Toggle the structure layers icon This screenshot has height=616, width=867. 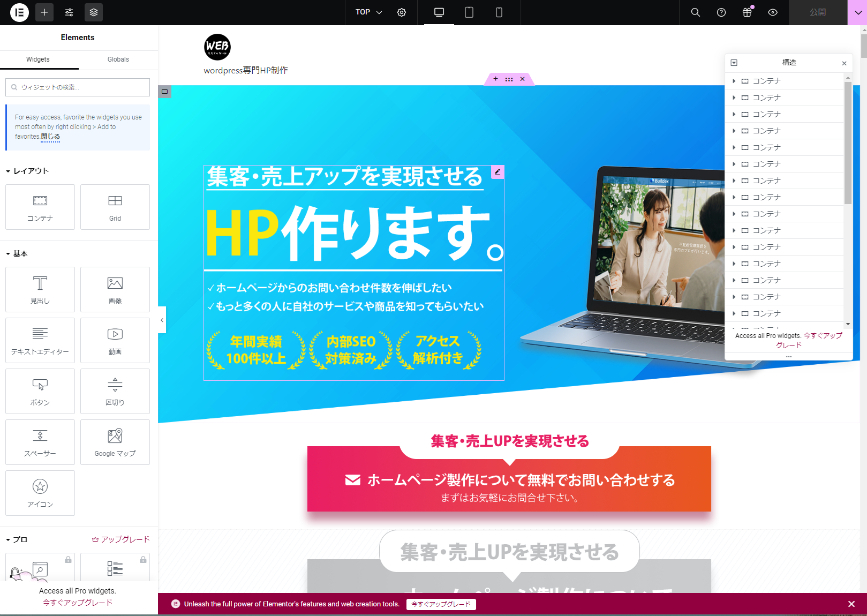click(x=94, y=12)
